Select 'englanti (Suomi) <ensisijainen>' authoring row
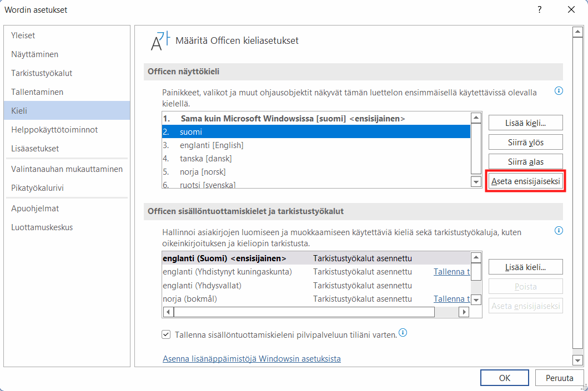Screen dimensions: 588x391 [316, 258]
